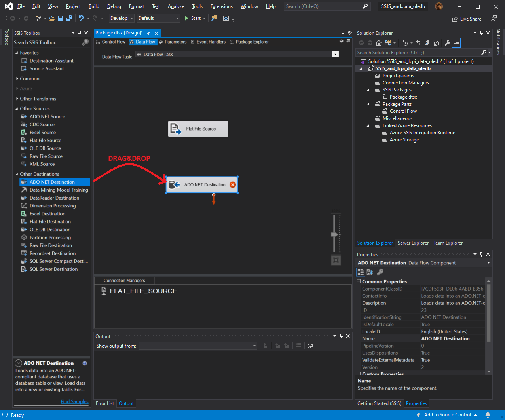Open the Data Flow Task dropdown
Screen dimensions: 505x420
pos(335,54)
